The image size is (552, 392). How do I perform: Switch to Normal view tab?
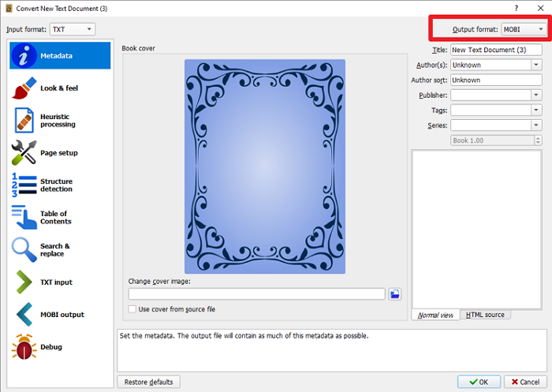click(x=435, y=315)
